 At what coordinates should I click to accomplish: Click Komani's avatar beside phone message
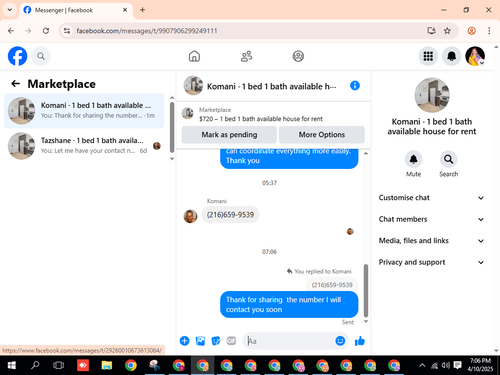coord(190,216)
